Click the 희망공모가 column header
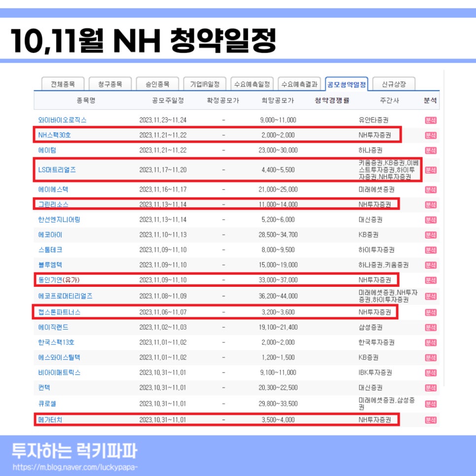 (278, 101)
